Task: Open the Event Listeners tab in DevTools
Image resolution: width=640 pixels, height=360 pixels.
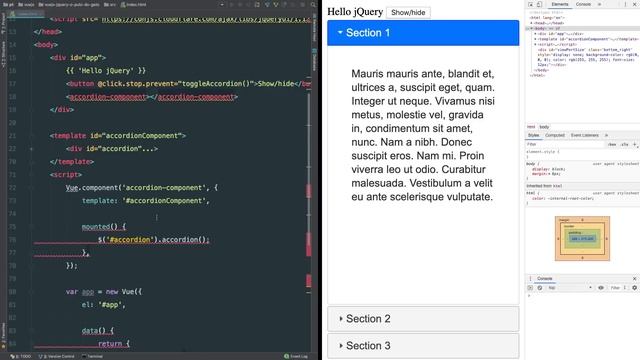Action: point(584,135)
